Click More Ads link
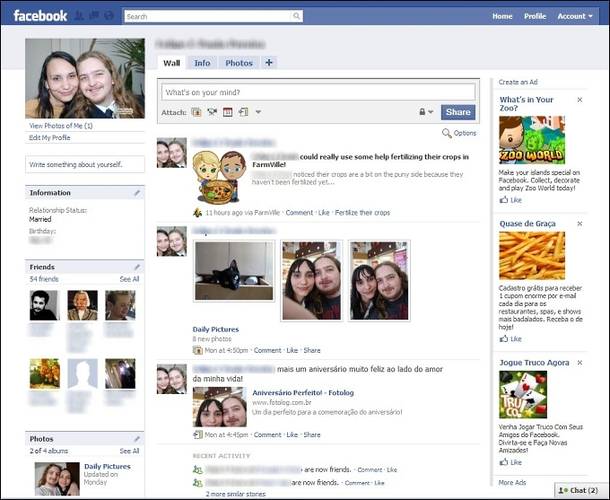610x500 pixels. (x=512, y=482)
